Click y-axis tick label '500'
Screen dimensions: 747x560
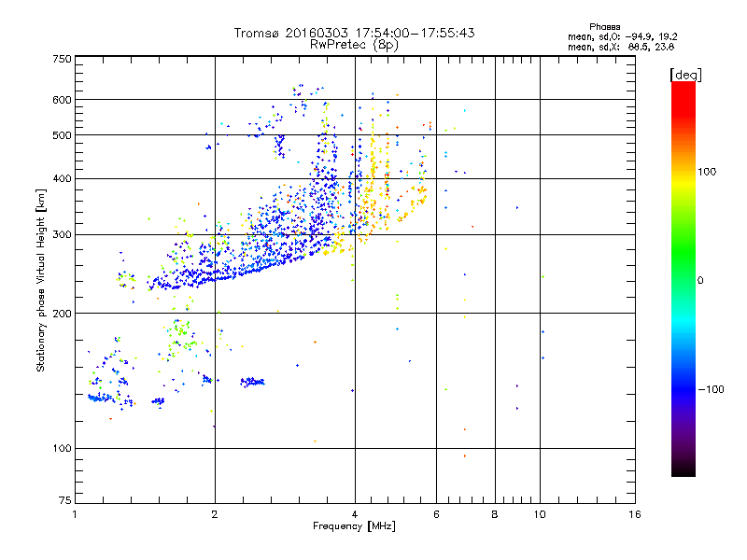[x=62, y=135]
